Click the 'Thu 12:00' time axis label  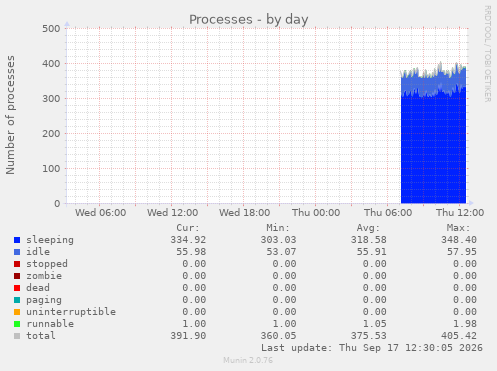(x=460, y=213)
